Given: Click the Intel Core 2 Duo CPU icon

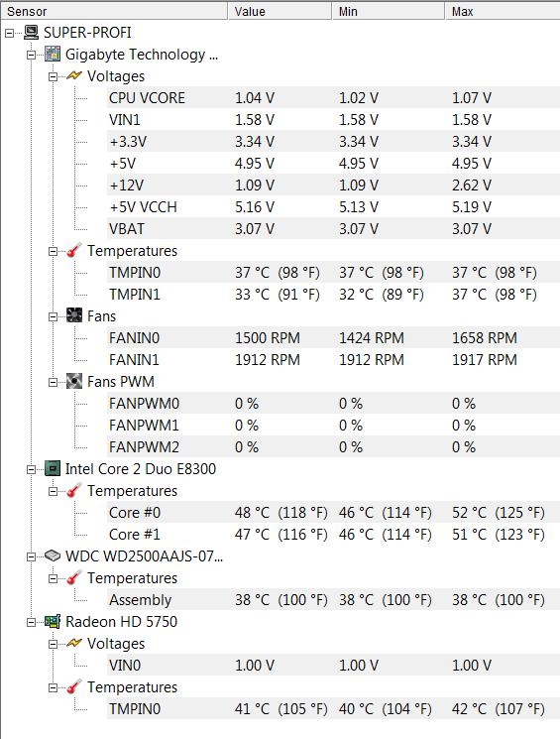Looking at the screenshot, I should 53,468.
